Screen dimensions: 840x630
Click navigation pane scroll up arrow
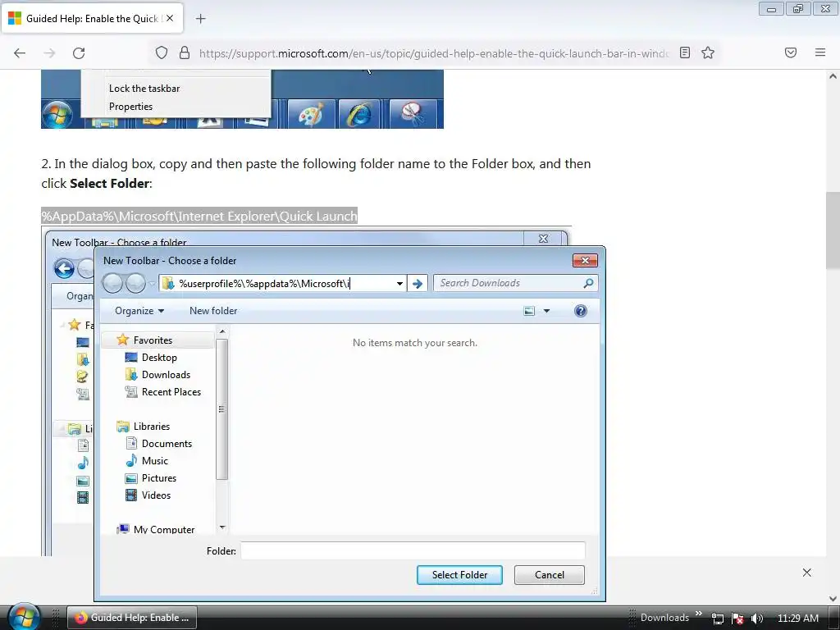222,331
